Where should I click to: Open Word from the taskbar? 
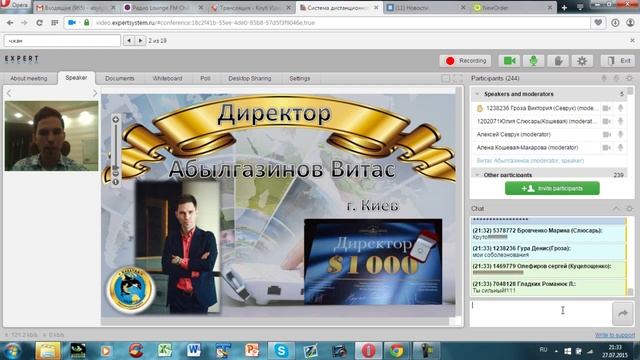pos(194,351)
